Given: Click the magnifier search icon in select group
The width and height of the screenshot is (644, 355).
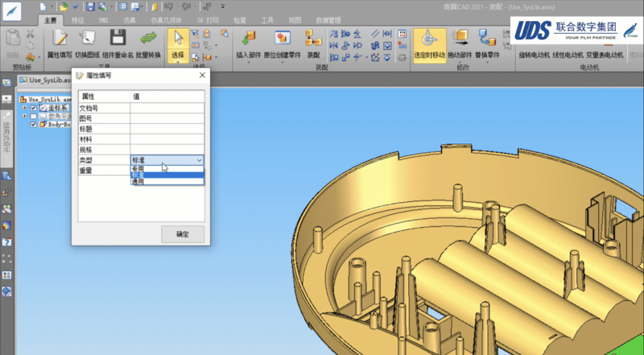Looking at the screenshot, I should [225, 34].
